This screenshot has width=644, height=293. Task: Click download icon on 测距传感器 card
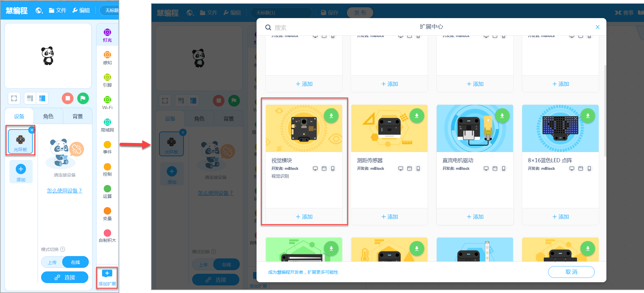[417, 116]
